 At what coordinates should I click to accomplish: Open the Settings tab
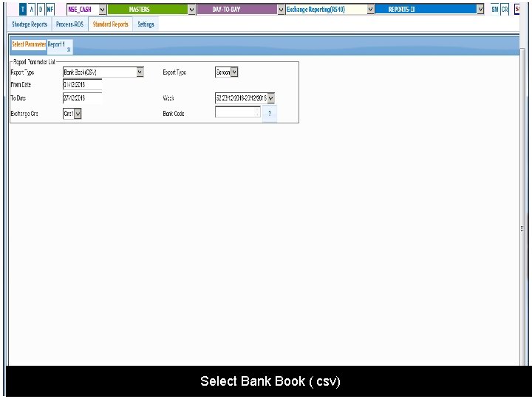tap(146, 24)
